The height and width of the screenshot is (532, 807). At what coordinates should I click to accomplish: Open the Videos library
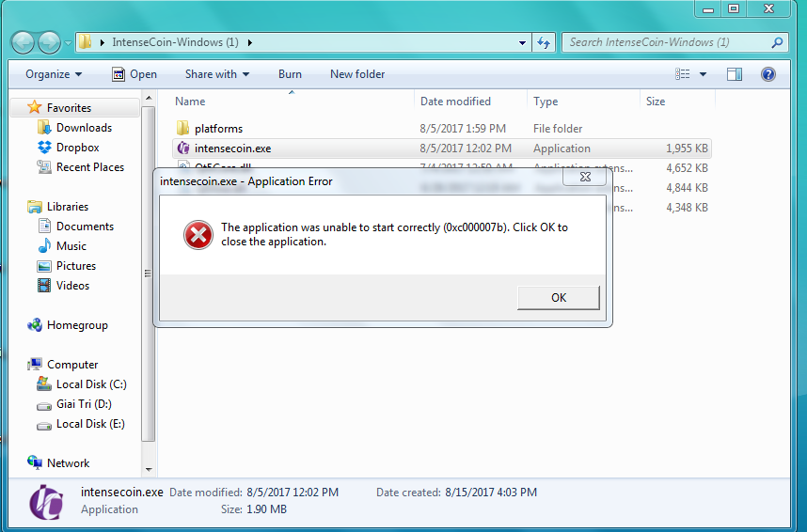[72, 286]
